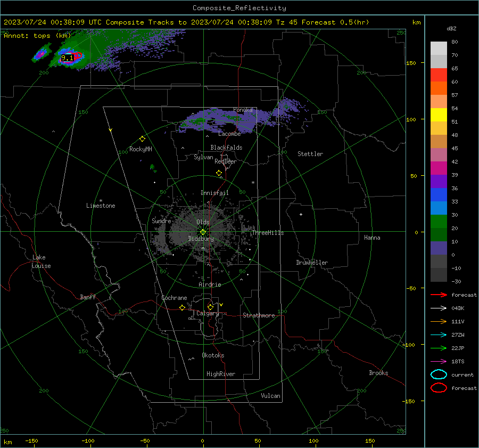479x448 pixels.
Task: Click the timestamp header text
Action: 186,22
